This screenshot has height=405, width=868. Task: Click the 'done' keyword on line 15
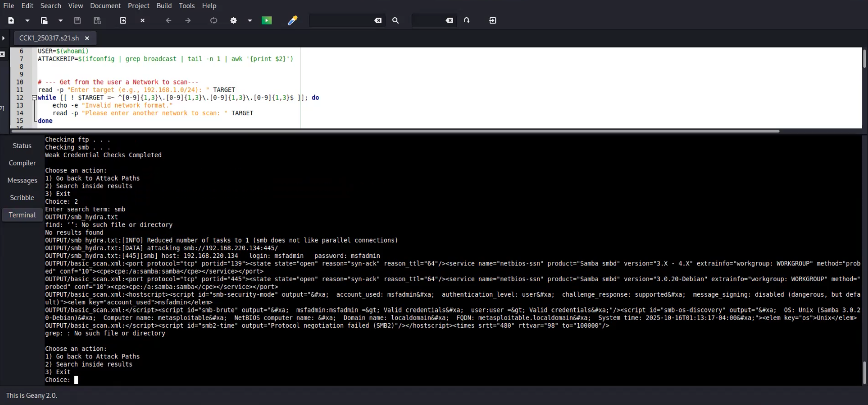coord(45,121)
